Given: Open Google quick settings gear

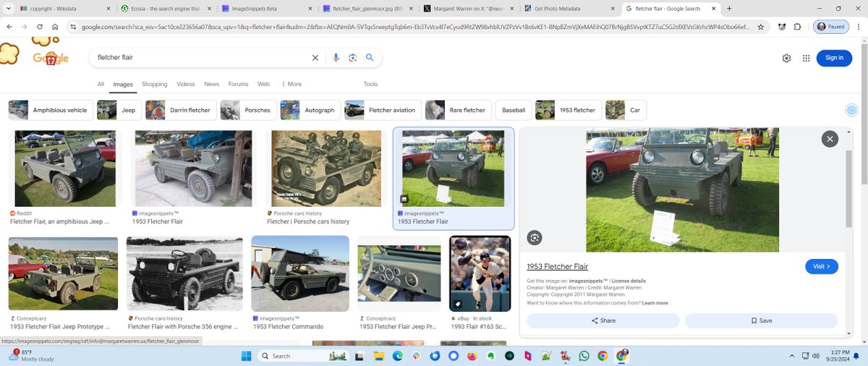Looking at the screenshot, I should [786, 58].
